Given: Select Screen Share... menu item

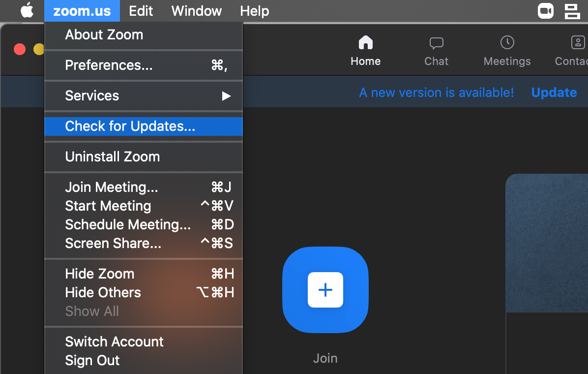Looking at the screenshot, I should click(x=144, y=243).
